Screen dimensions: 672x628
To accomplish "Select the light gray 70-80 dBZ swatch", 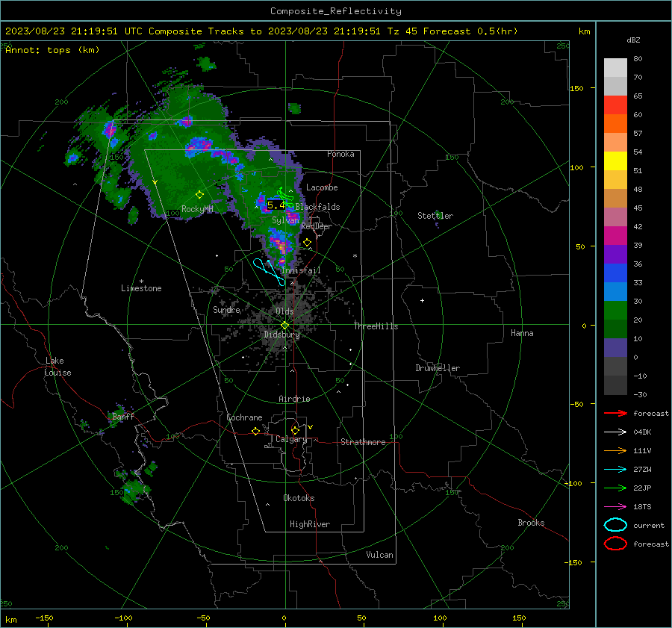I will pos(615,68).
